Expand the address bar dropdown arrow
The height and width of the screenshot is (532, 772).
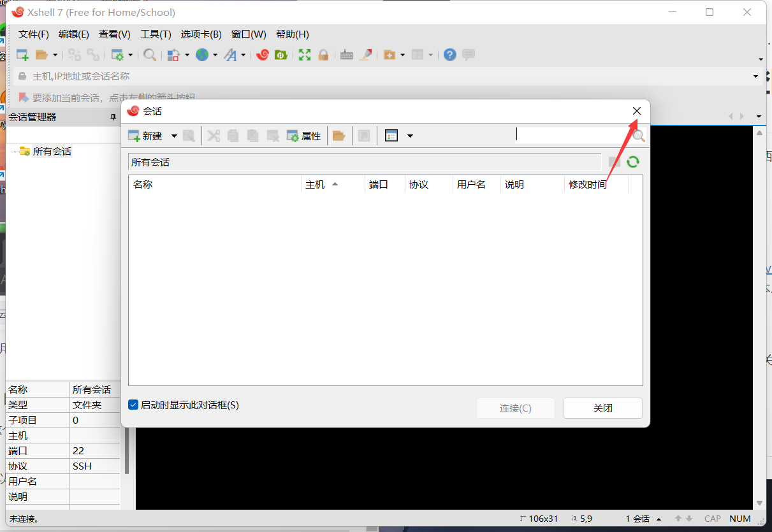756,76
